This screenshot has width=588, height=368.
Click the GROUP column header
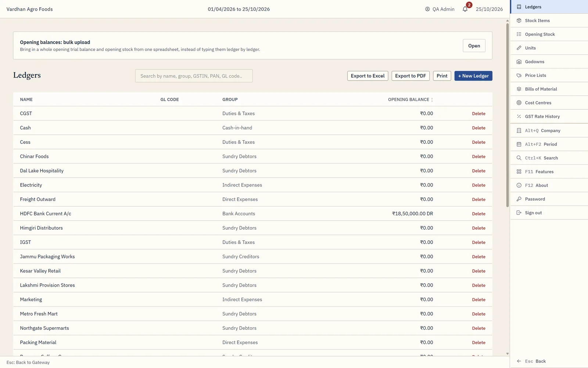tap(230, 100)
